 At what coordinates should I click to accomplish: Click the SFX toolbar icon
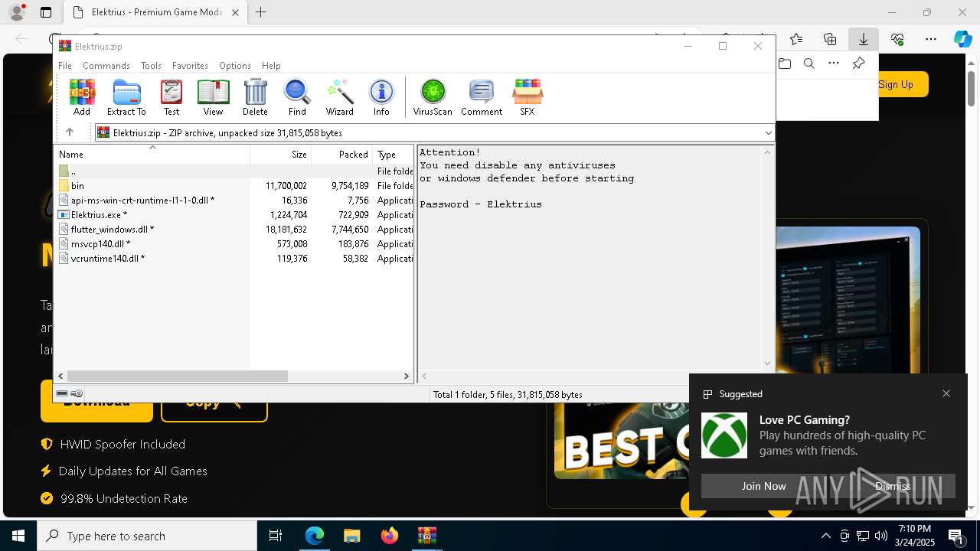(528, 97)
